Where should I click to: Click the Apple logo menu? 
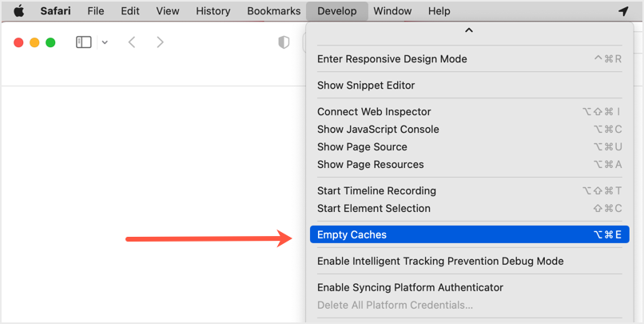click(x=18, y=11)
